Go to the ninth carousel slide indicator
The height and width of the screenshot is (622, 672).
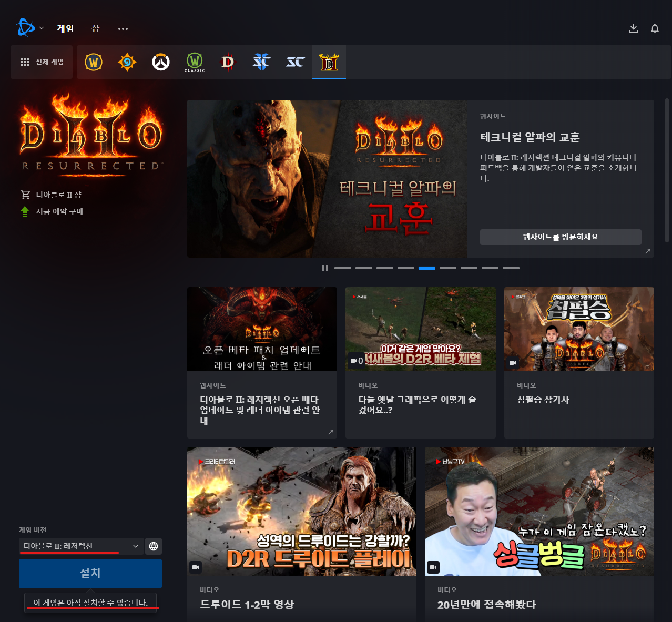pos(511,268)
